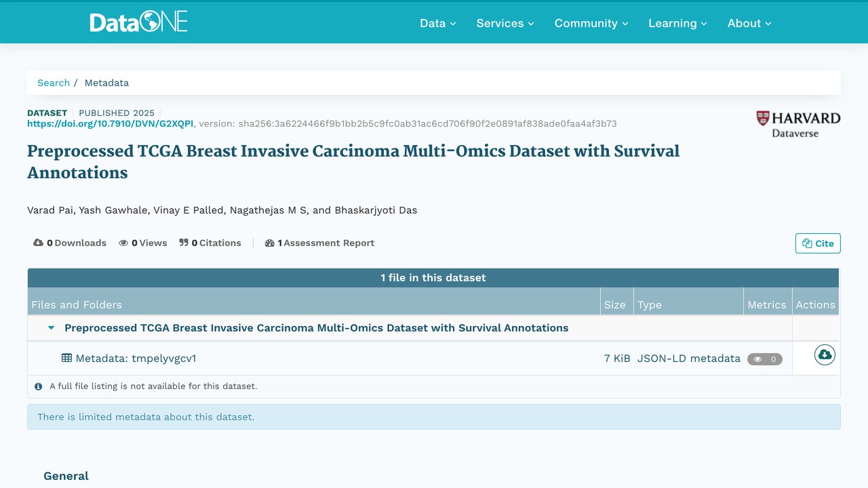
Task: Click the folder row dataset title in table
Action: coord(317,328)
